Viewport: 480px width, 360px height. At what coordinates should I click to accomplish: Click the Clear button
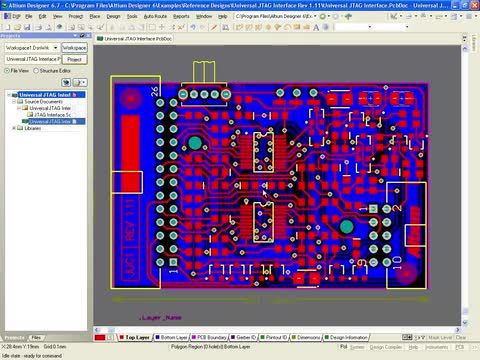[x=461, y=337]
